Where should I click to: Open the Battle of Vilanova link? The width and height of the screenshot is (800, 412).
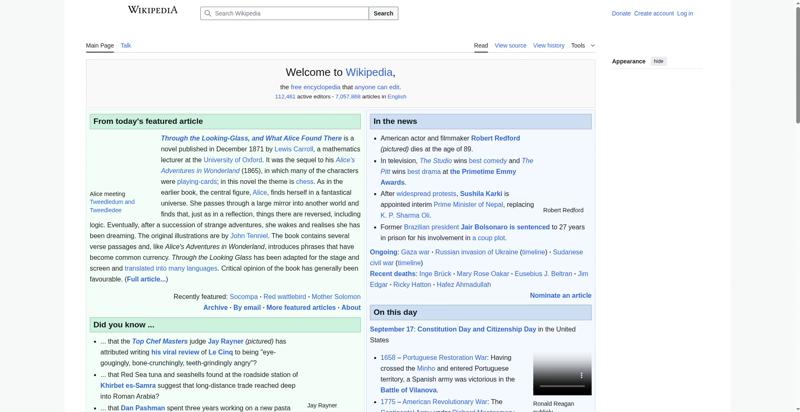tap(409, 390)
